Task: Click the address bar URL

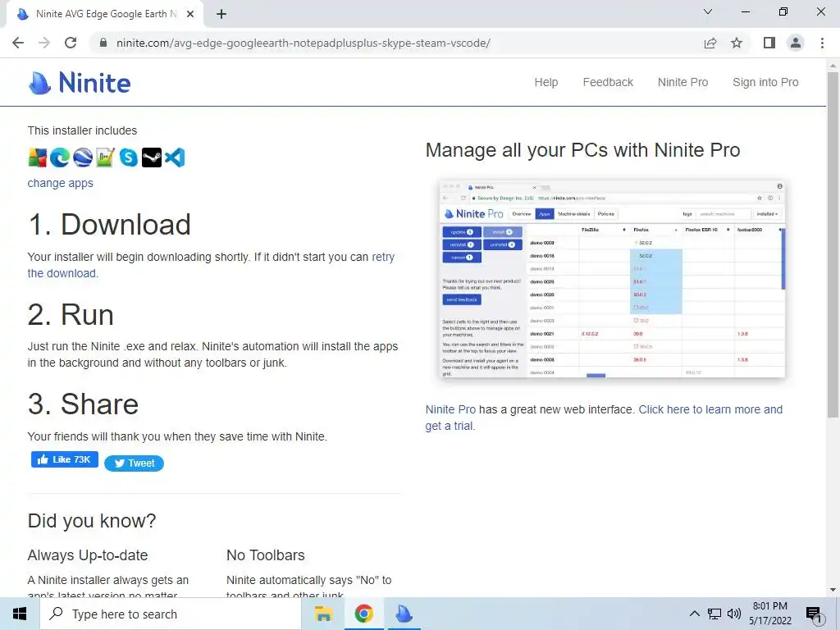Action: click(304, 43)
